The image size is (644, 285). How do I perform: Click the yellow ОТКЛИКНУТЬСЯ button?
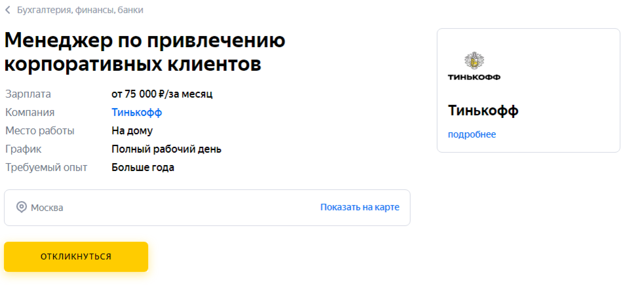tap(76, 257)
